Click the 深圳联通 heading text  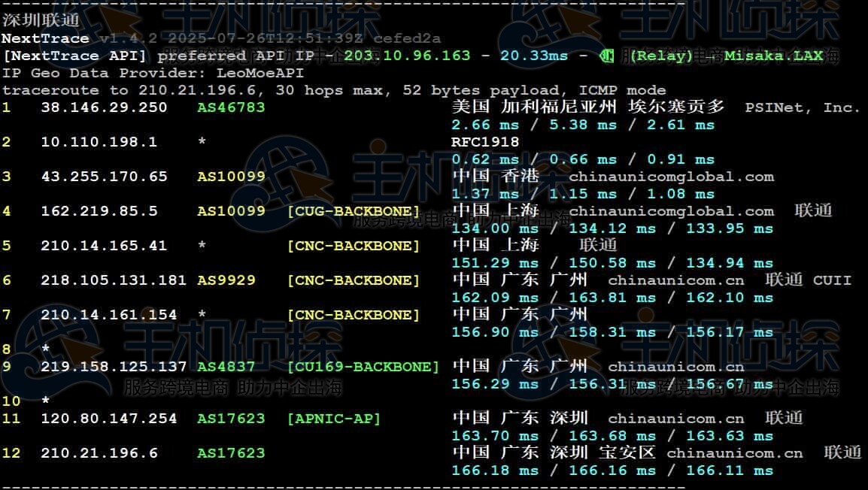click(41, 20)
